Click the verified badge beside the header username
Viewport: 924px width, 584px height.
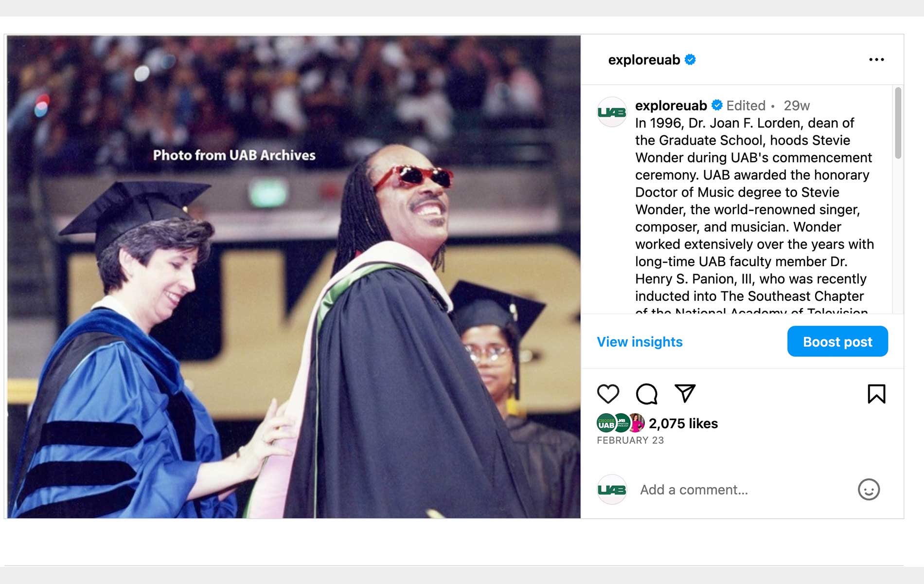coord(690,60)
